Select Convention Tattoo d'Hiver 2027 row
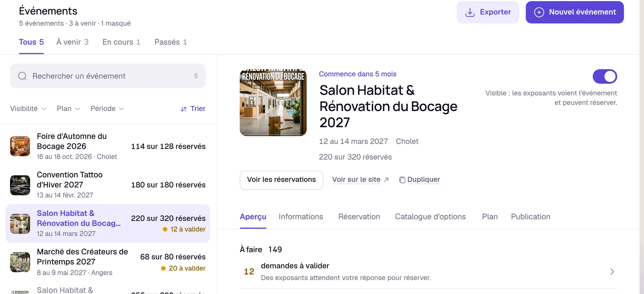This screenshot has width=644, height=294. click(x=108, y=185)
